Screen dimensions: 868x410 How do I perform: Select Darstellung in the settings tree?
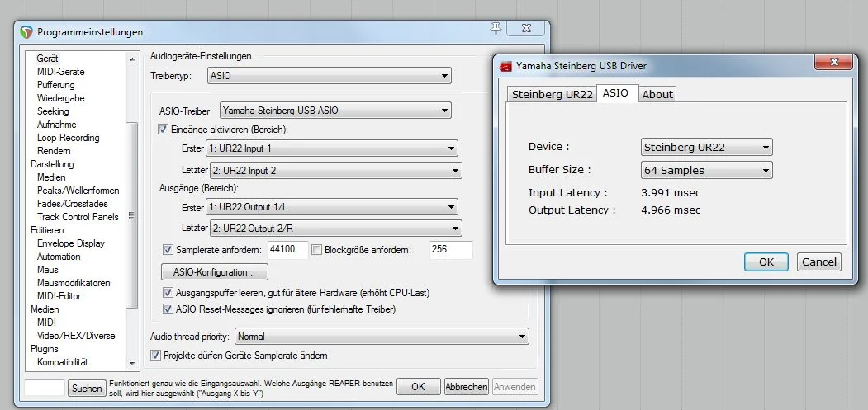(52, 164)
